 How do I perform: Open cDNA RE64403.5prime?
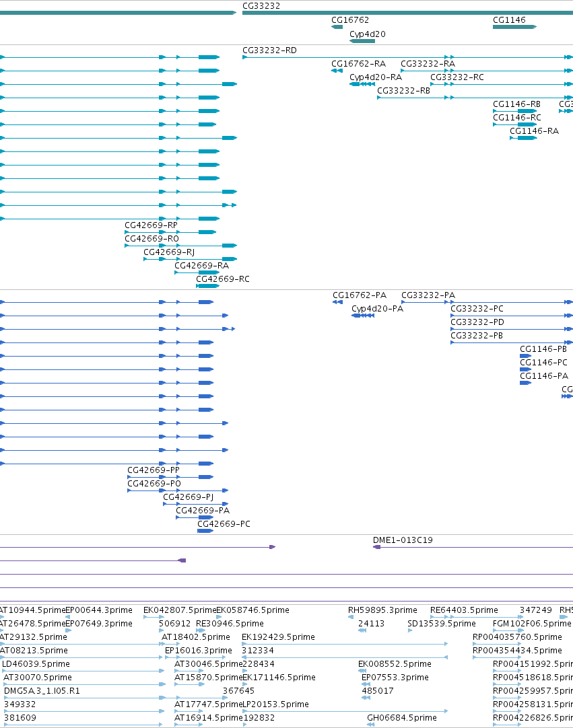click(464, 610)
